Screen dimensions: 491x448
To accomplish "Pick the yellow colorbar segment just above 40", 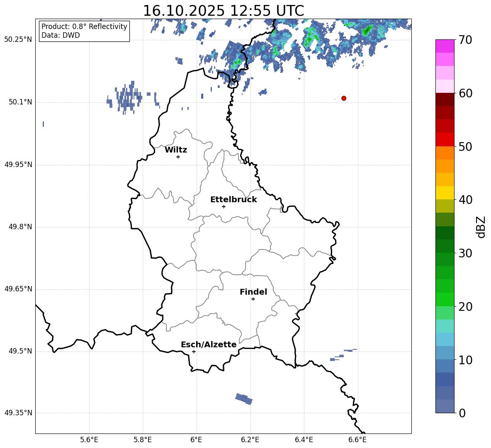I will coord(445,193).
